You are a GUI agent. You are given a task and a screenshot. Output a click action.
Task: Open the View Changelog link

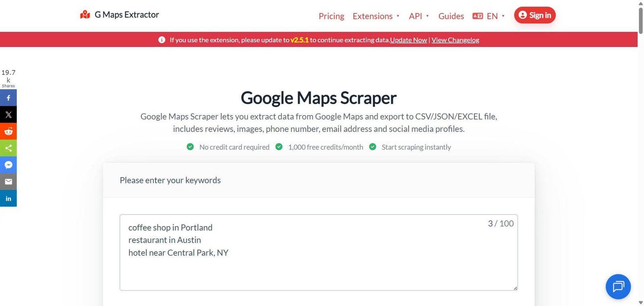click(x=455, y=40)
